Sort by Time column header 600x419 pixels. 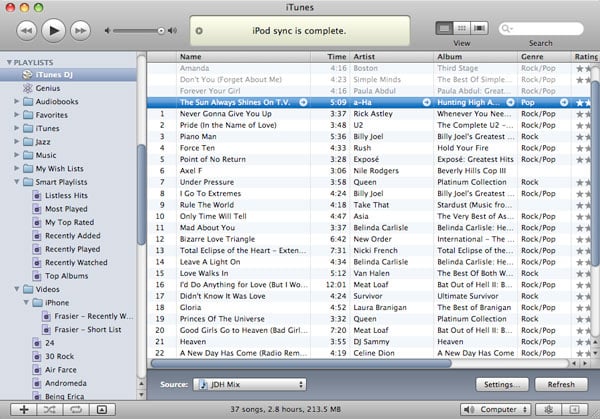(x=330, y=57)
